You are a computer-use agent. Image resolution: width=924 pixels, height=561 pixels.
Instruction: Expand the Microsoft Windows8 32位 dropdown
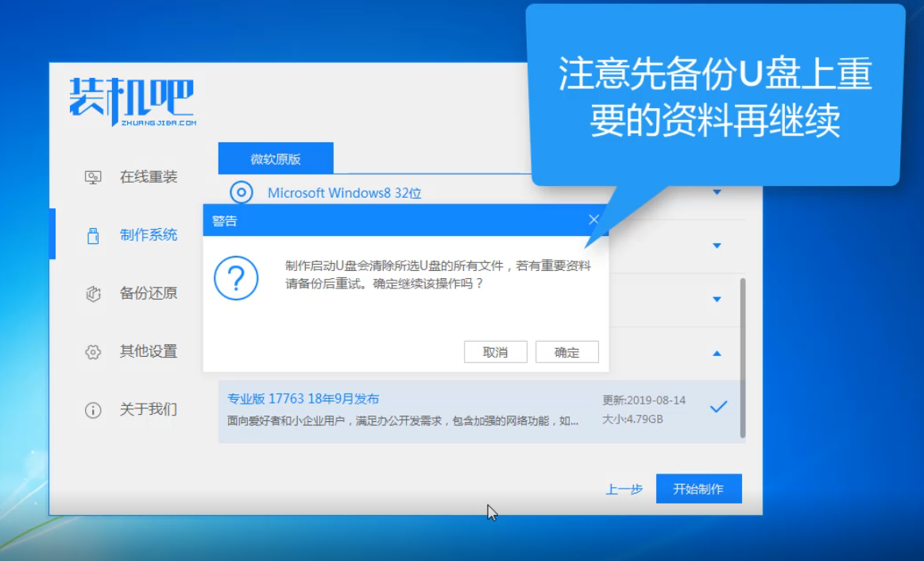[717, 192]
